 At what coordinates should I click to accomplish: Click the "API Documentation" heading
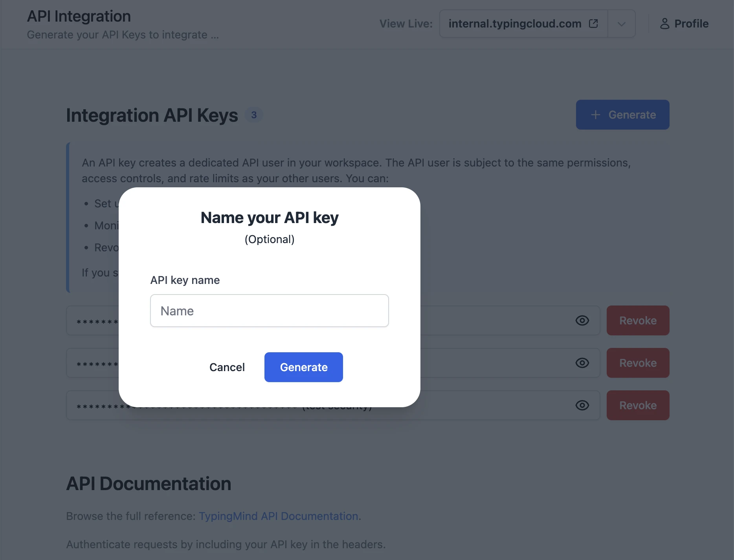tap(149, 483)
